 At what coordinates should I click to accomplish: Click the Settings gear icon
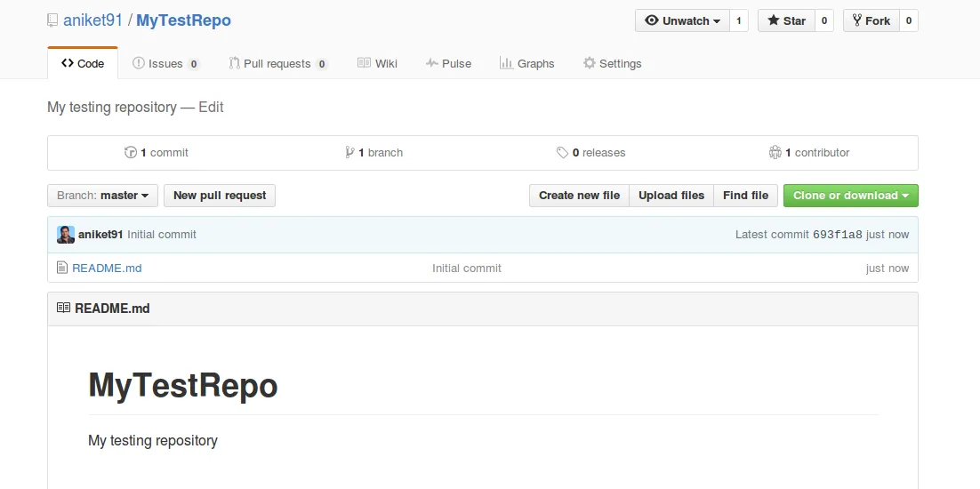point(590,63)
